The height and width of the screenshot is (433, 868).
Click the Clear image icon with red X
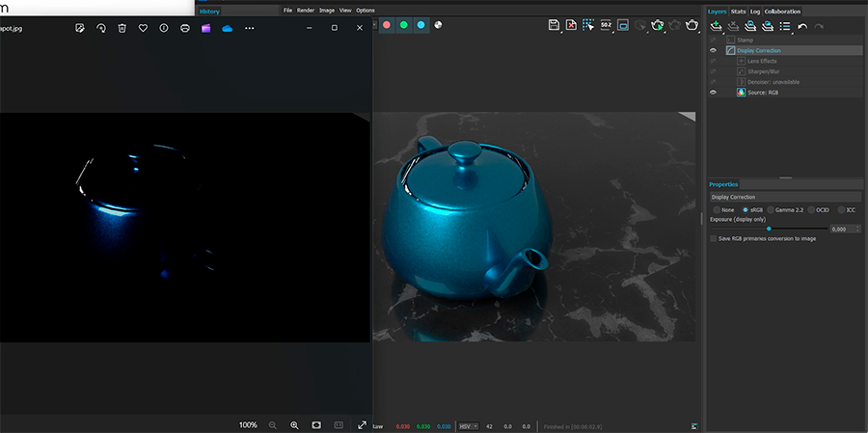pyautogui.click(x=571, y=25)
